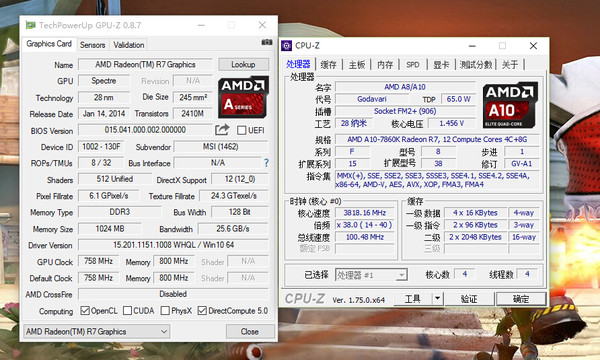Click the CPU-Z title bar app icon
The image size is (600, 360).
[x=286, y=46]
